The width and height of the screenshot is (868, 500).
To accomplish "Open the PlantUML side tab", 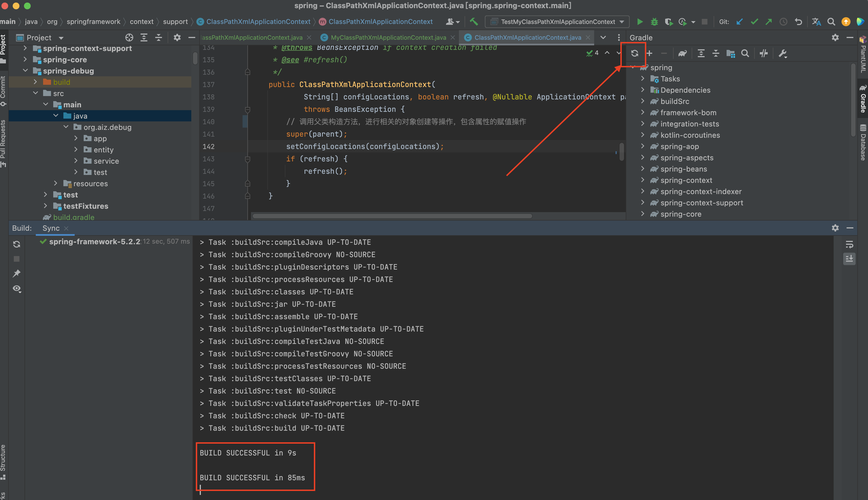I will point(863,54).
